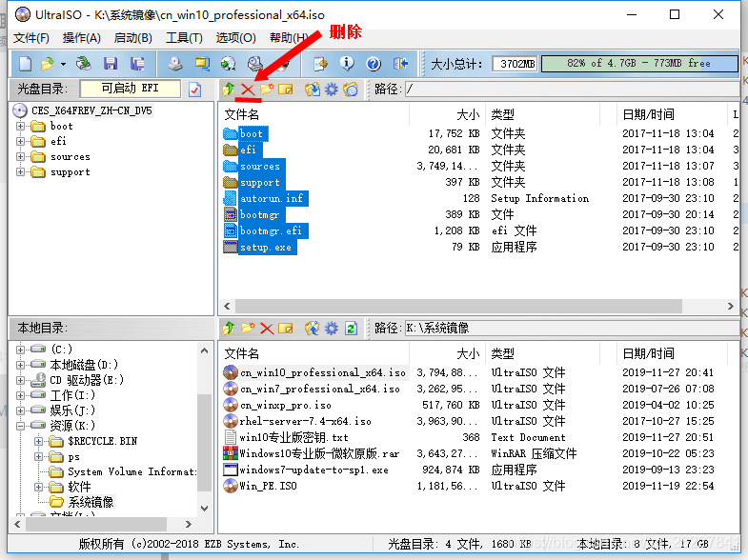
Task: Click the New file toolbar icon
Action: [25, 64]
